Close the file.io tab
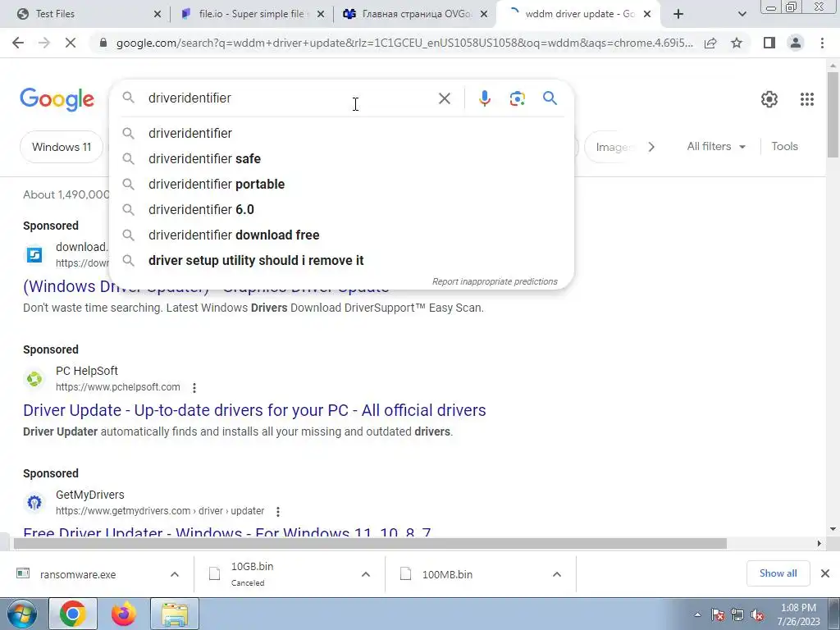 pos(321,15)
